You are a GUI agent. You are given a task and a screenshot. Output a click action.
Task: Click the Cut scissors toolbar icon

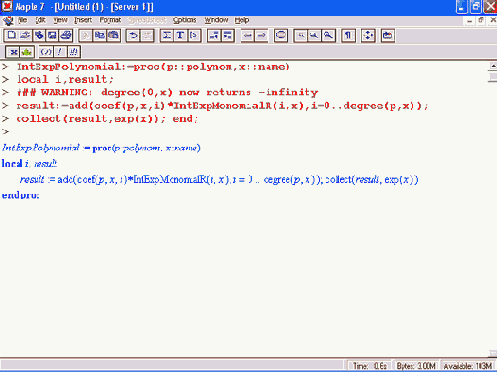[x=86, y=35]
